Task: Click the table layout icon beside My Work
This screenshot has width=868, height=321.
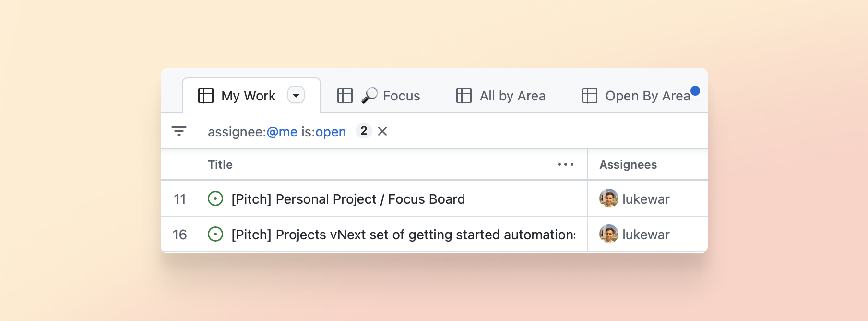Action: pyautogui.click(x=205, y=95)
